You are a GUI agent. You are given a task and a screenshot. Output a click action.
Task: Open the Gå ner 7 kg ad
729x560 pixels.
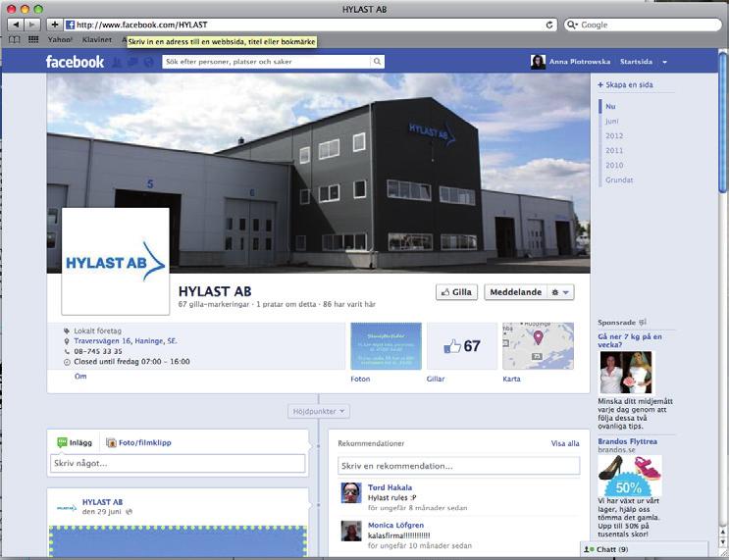[630, 340]
